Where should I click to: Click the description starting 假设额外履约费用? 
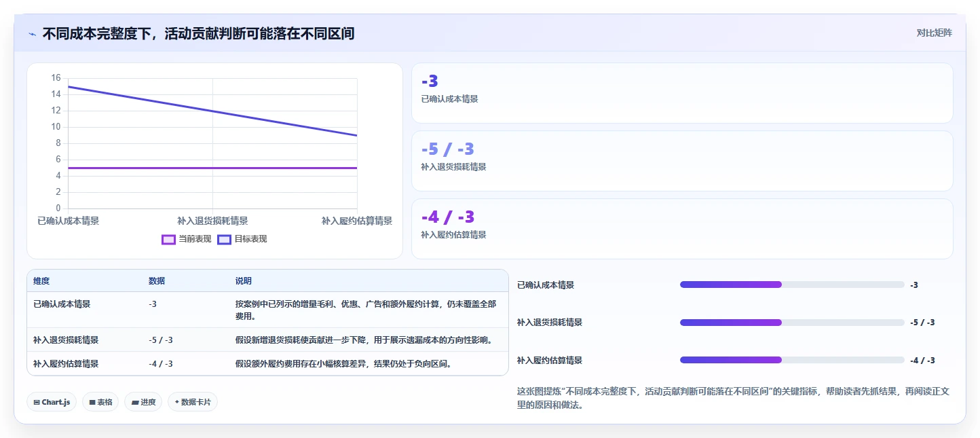pos(343,364)
